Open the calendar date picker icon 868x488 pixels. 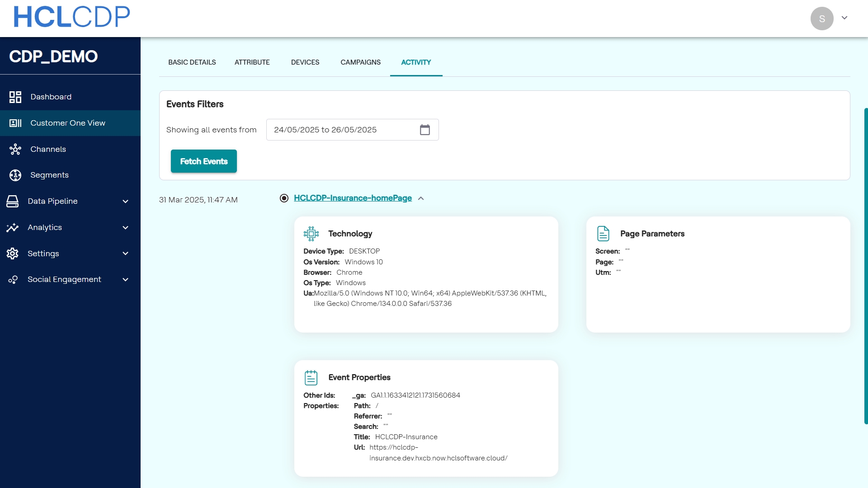(x=425, y=130)
